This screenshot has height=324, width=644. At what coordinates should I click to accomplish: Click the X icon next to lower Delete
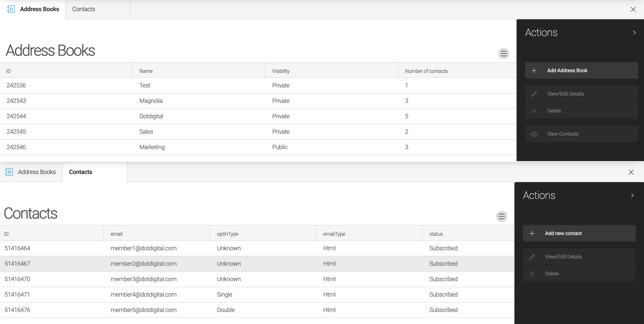point(532,274)
